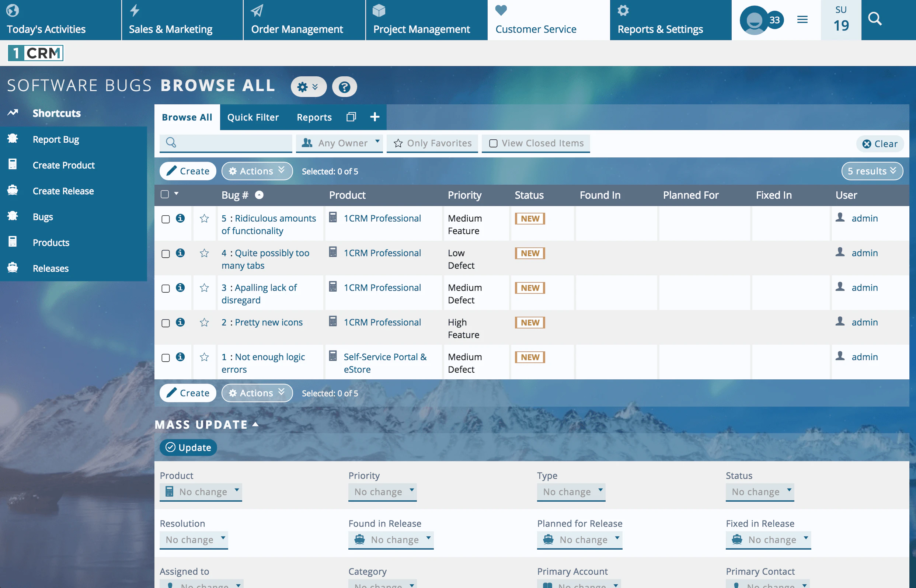Open mass update Priority dropdown
The height and width of the screenshot is (588, 916).
tap(382, 492)
